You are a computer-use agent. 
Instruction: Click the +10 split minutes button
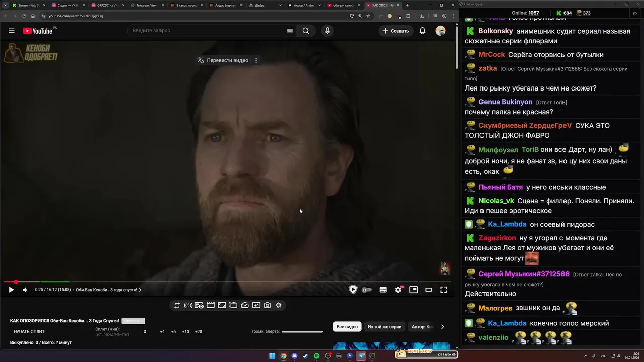pyautogui.click(x=185, y=332)
